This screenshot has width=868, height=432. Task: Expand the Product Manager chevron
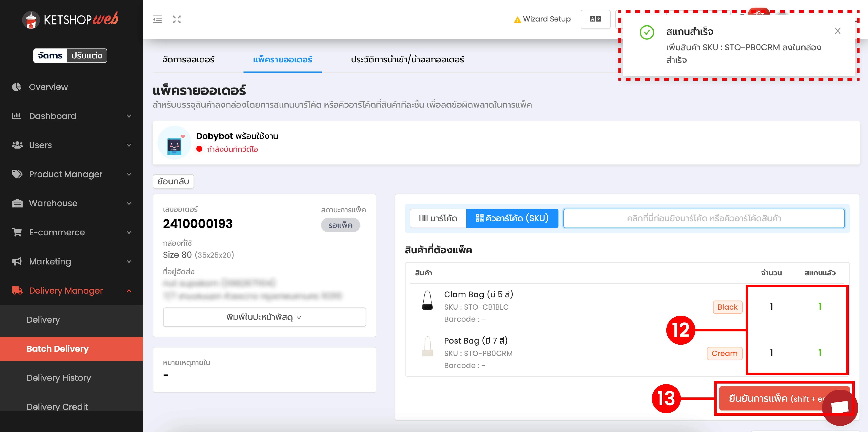(129, 174)
